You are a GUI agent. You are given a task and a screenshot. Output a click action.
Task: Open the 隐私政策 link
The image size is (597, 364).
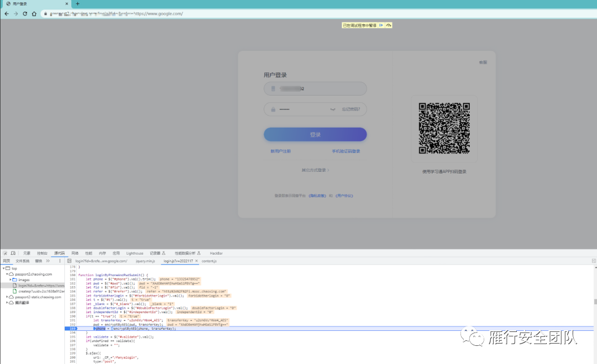(x=317, y=196)
